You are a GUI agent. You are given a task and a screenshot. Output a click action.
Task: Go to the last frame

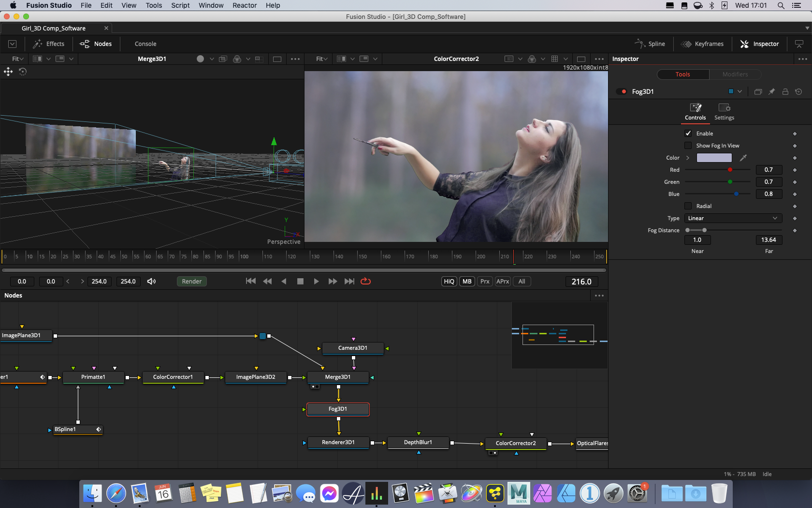click(x=349, y=282)
